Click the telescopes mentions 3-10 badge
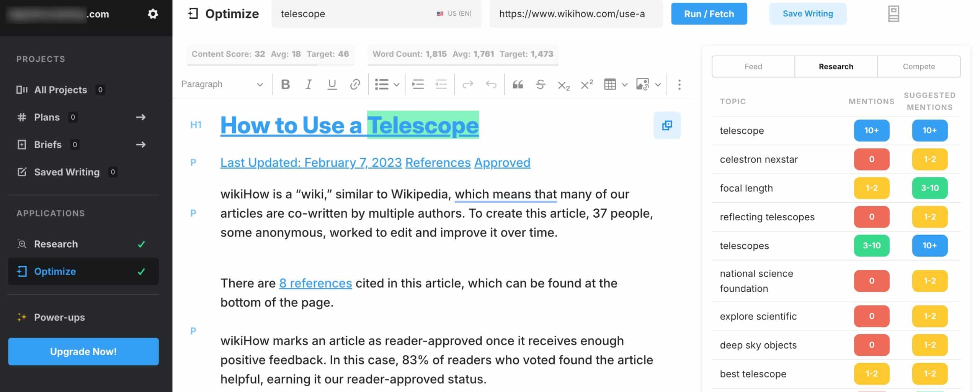This screenshot has width=980, height=392. [871, 245]
